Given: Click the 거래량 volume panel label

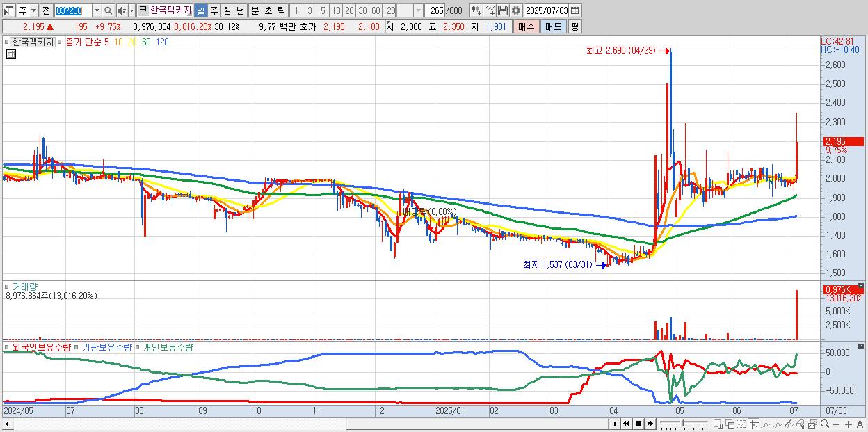Looking at the screenshot, I should (25, 286).
